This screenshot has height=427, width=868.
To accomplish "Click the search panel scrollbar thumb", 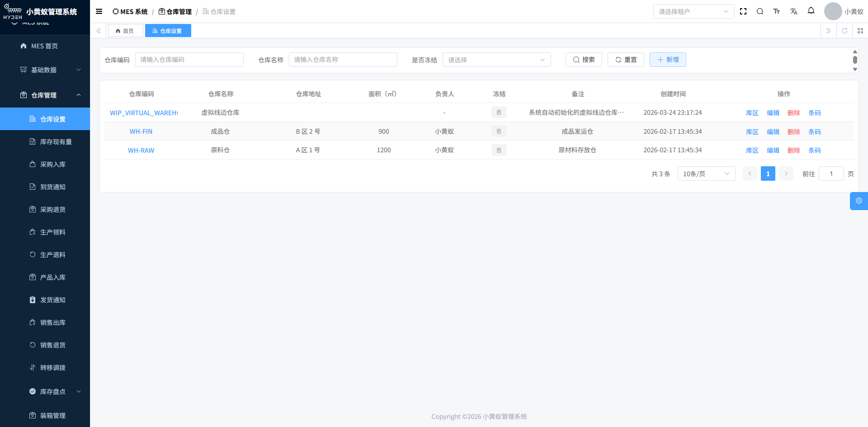I will [x=855, y=60].
